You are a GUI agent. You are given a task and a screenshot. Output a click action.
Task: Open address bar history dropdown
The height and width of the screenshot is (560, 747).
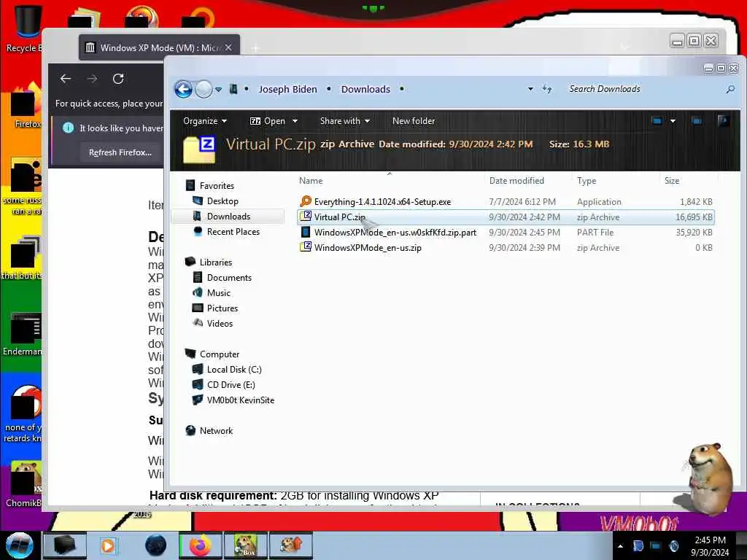(x=530, y=89)
